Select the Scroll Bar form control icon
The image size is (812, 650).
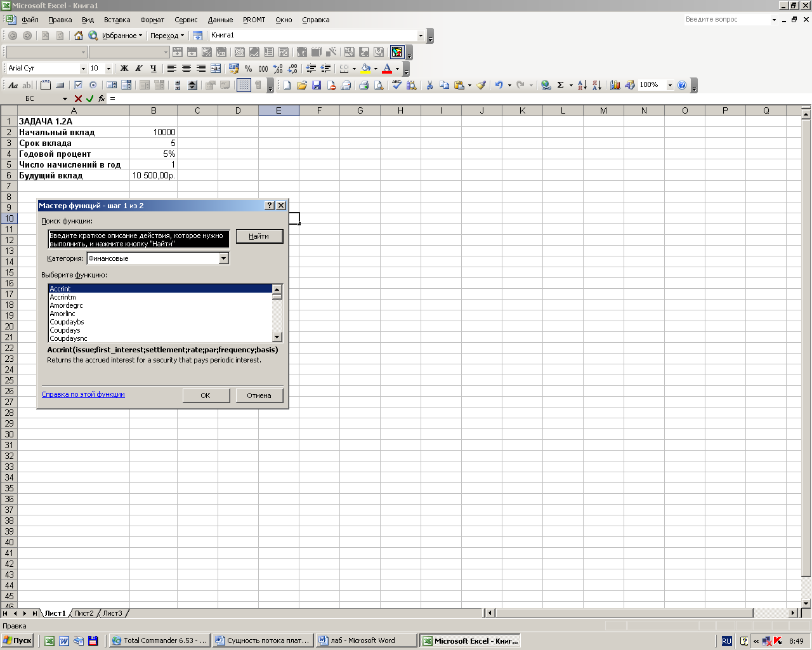tap(178, 85)
